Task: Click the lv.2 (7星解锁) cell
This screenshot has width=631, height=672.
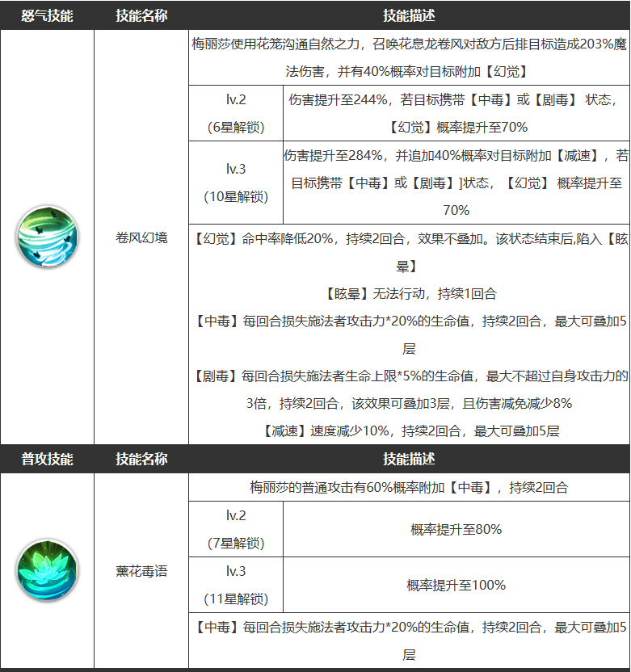Action: pyautogui.click(x=236, y=529)
